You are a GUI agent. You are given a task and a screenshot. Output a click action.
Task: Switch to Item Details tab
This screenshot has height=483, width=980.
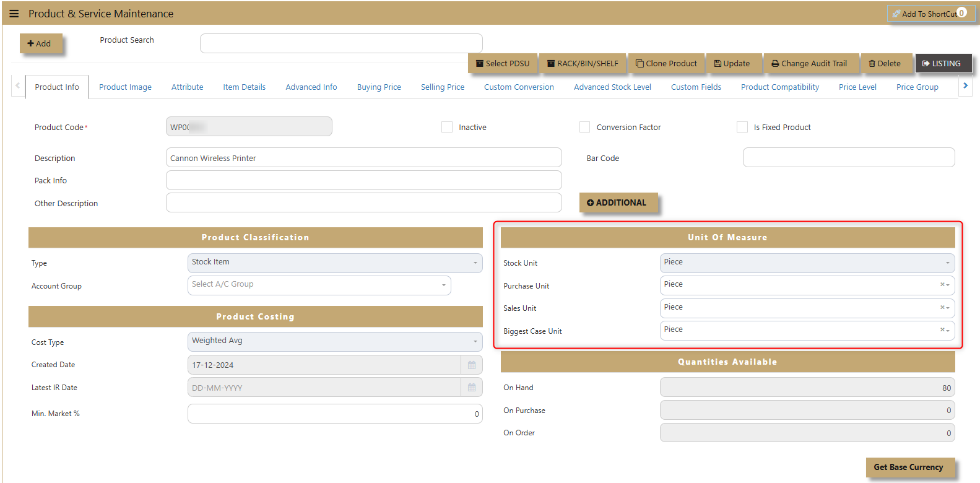[244, 87]
